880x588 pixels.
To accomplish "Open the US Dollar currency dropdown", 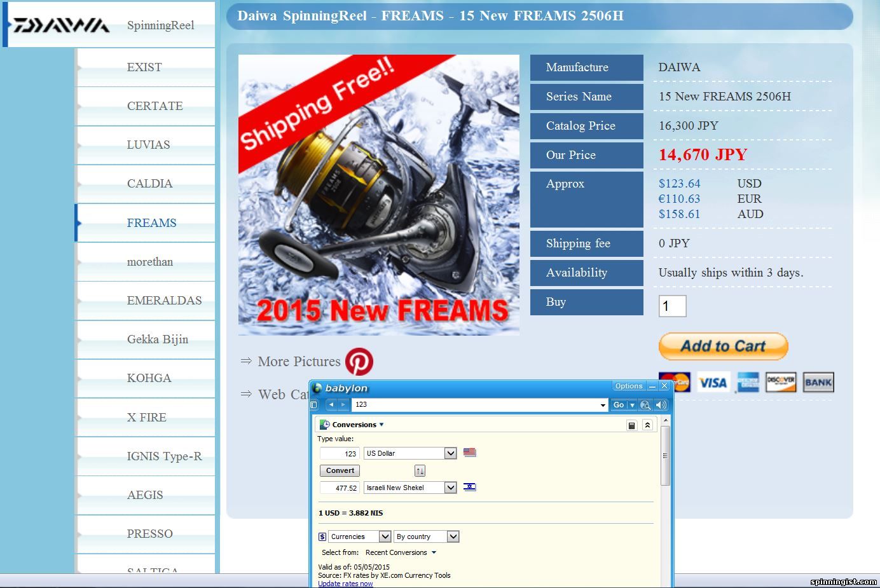I will 450,453.
